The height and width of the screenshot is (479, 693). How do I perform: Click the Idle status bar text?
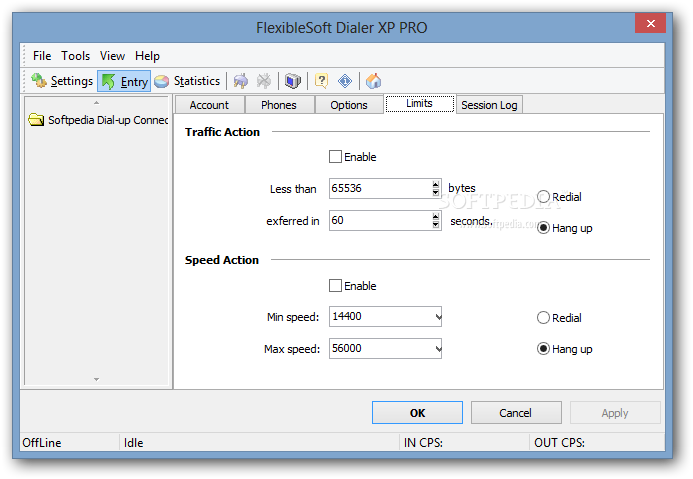(133, 443)
